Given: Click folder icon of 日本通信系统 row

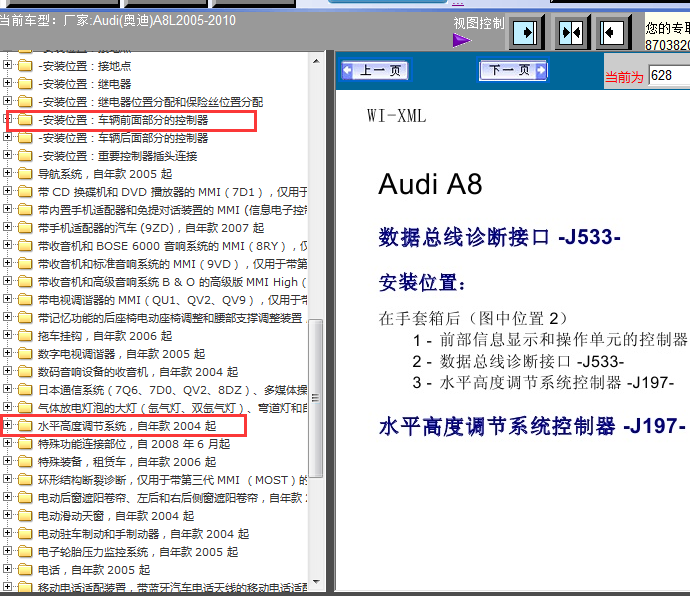Looking at the screenshot, I should 25,390.
